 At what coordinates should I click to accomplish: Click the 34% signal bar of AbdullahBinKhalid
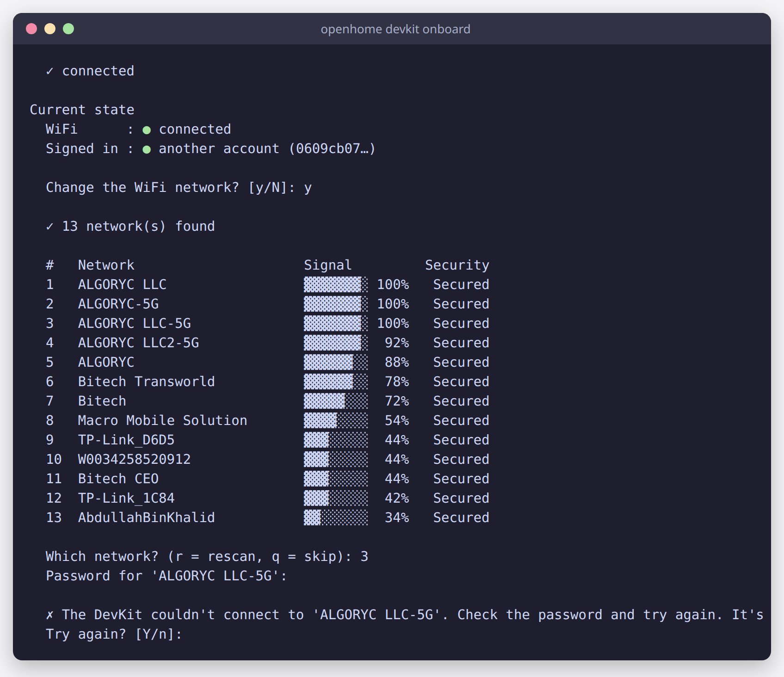(x=336, y=517)
